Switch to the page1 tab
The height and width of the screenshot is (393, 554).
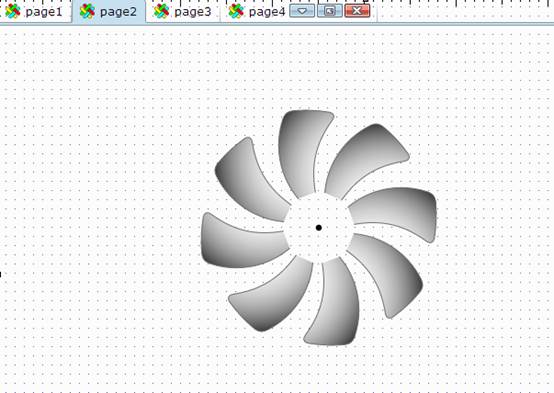pos(35,12)
